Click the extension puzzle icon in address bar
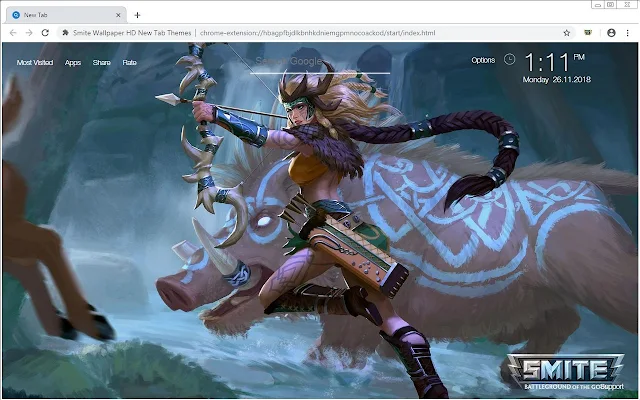Screen dimensions: 640x400 (x=65, y=33)
